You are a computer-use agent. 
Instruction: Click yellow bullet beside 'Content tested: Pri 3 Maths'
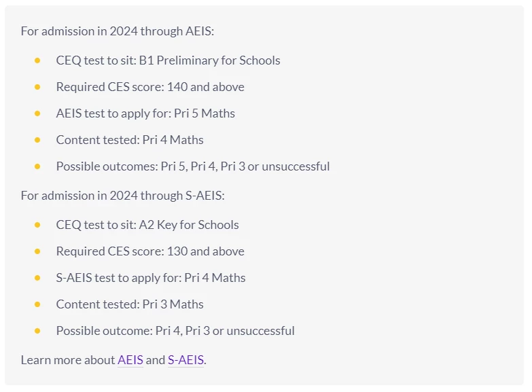(37, 304)
